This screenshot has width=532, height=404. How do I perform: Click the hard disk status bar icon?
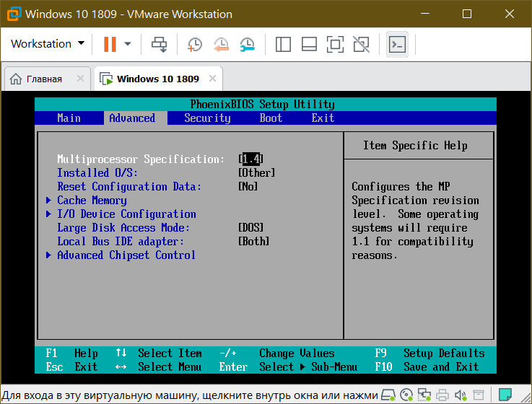[x=388, y=395]
